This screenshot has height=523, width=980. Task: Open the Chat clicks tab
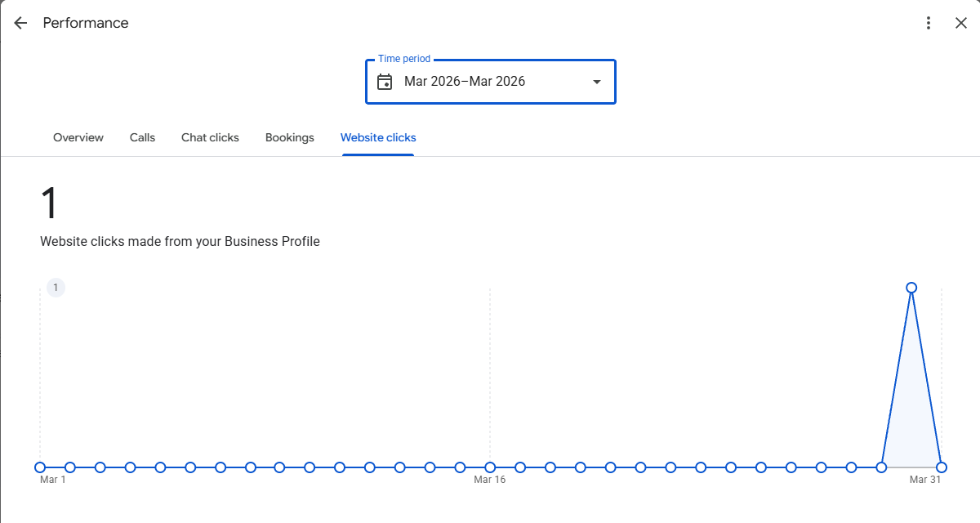point(210,137)
